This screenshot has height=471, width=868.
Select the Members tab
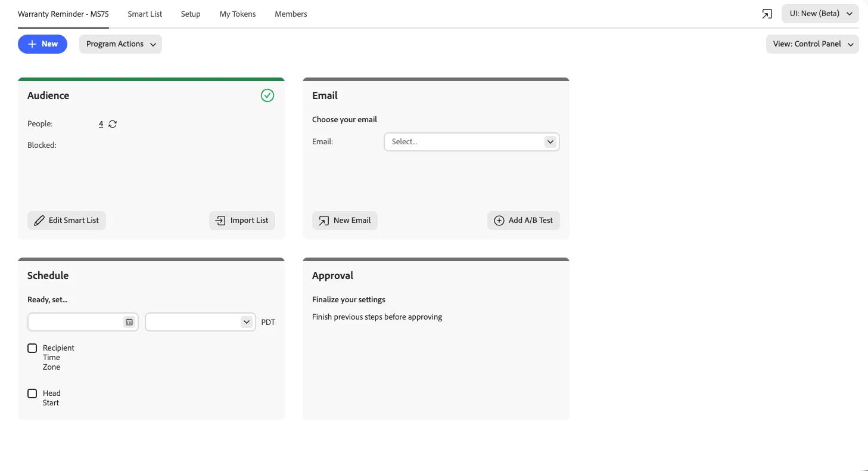pyautogui.click(x=291, y=14)
